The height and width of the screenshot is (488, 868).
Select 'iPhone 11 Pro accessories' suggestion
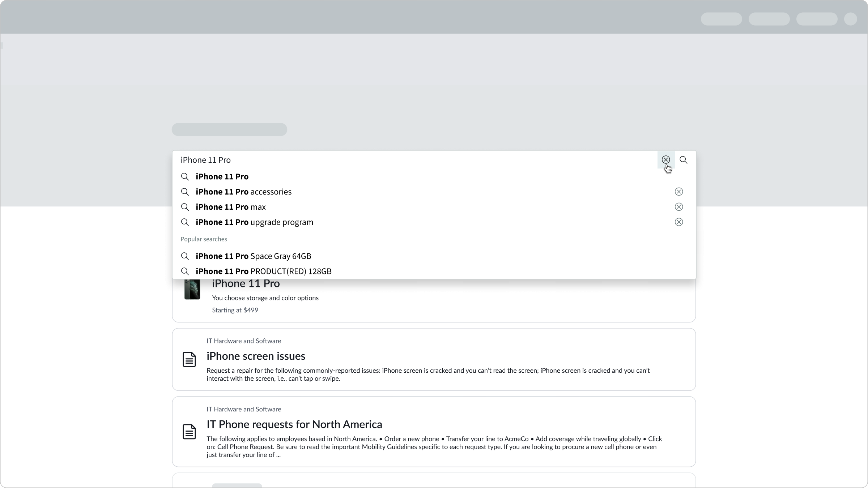coord(434,192)
